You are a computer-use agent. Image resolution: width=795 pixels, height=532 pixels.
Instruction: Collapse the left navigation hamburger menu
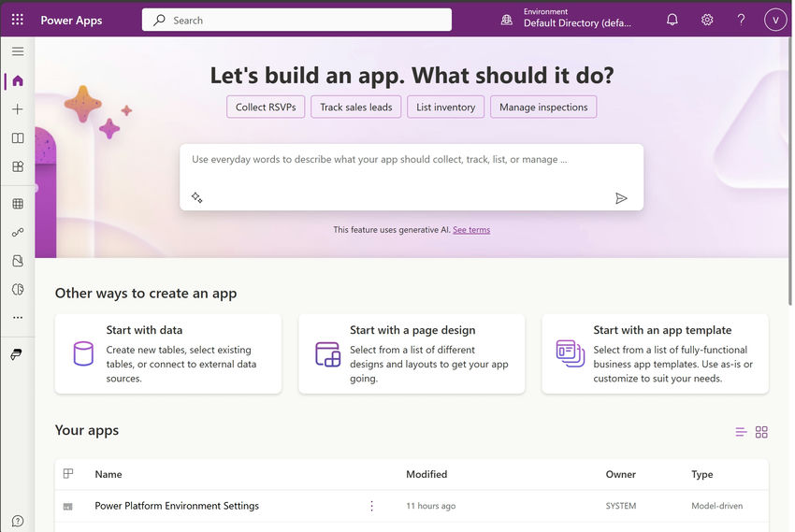coord(18,51)
